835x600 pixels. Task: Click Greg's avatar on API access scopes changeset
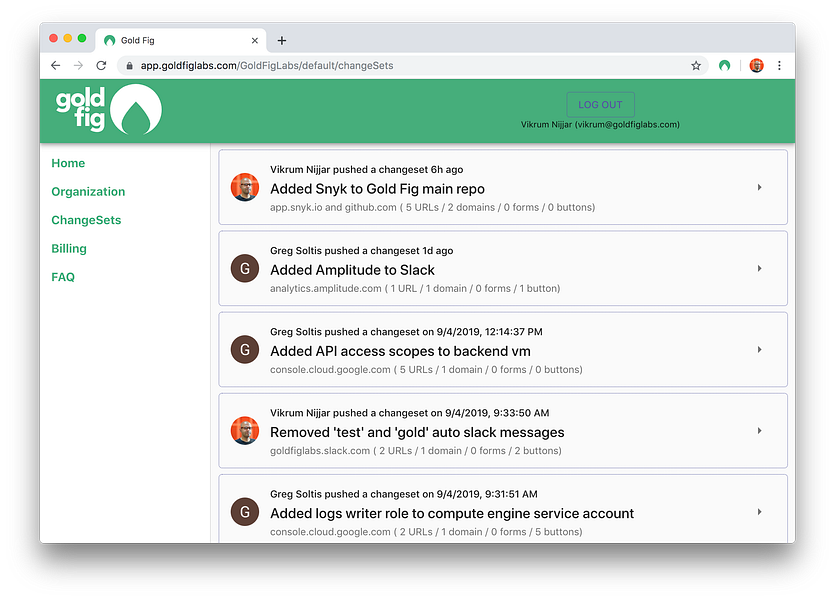[x=245, y=350]
